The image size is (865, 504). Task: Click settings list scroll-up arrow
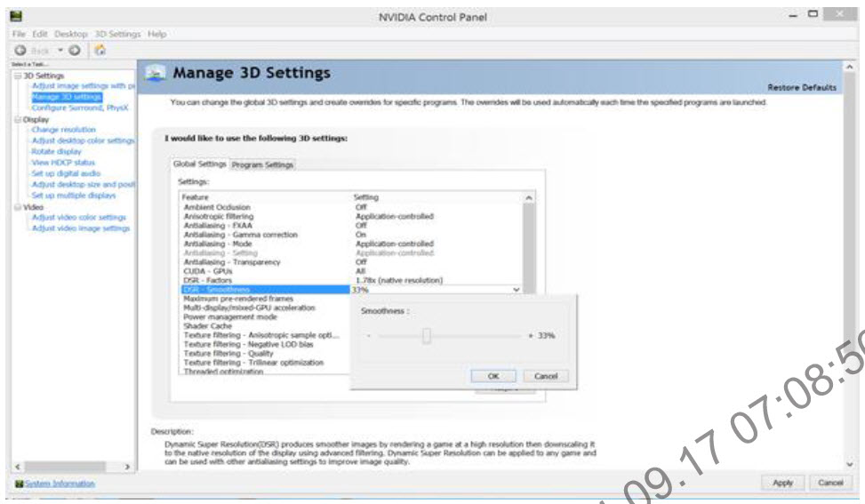(528, 197)
